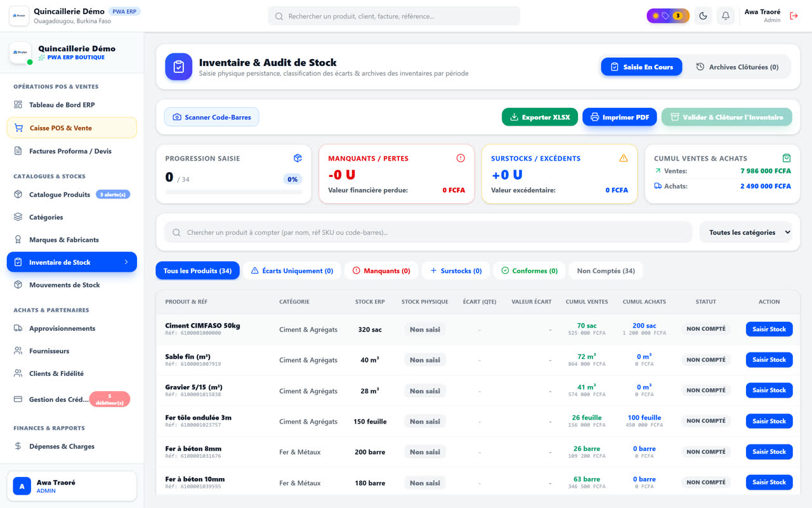The image size is (812, 508).
Task: Show Conformes (0) products
Action: click(x=529, y=271)
